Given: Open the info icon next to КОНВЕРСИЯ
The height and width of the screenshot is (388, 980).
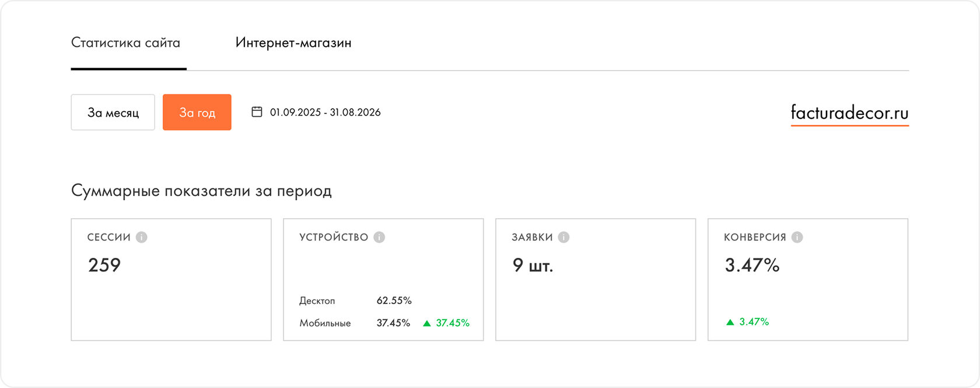Looking at the screenshot, I should pos(797,237).
